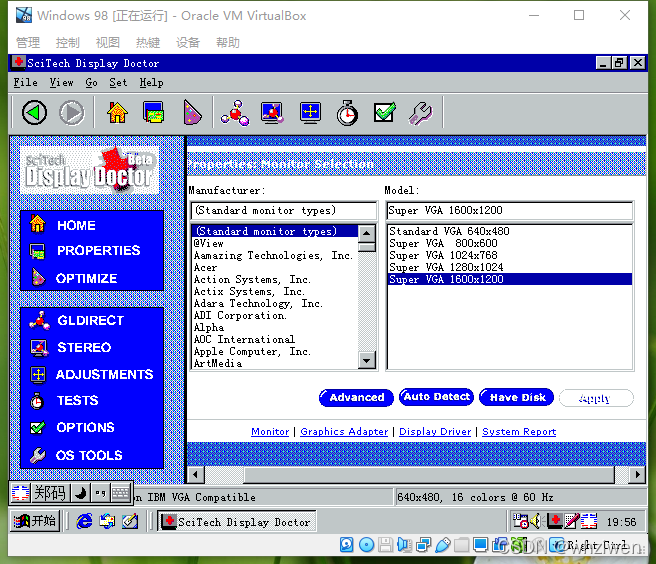The width and height of the screenshot is (656, 564).
Task: Click manufacturer list scroll up arrow
Action: tap(367, 233)
